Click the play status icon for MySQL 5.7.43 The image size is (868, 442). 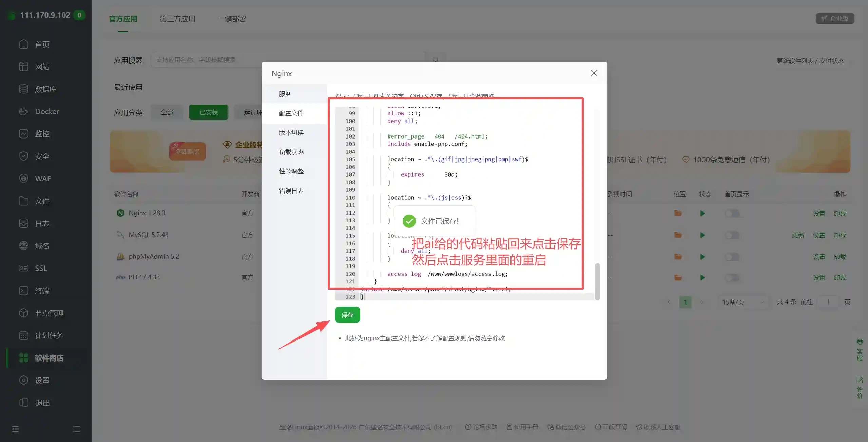[x=702, y=235]
